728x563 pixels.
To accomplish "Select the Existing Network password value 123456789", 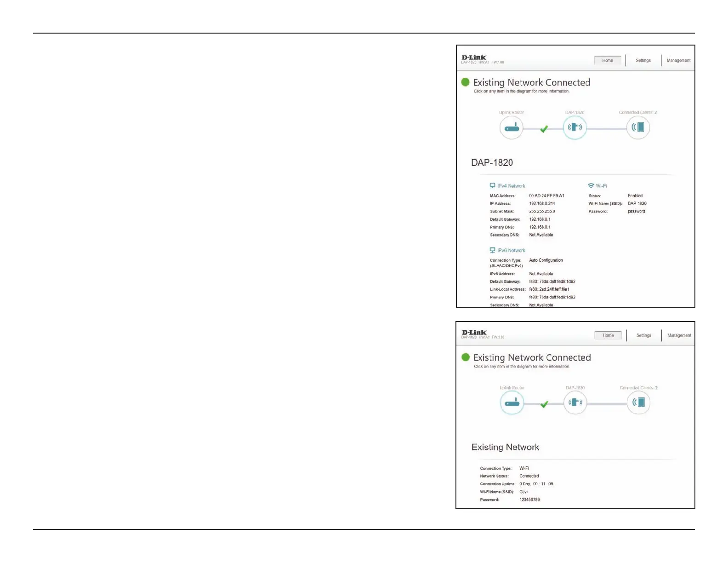I will (529, 500).
